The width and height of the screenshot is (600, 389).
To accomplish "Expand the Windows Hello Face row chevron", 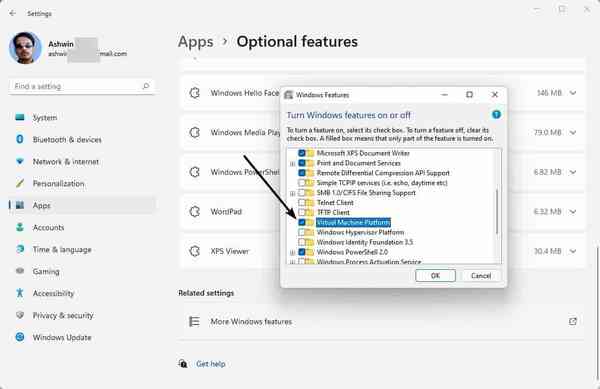I will tap(573, 93).
